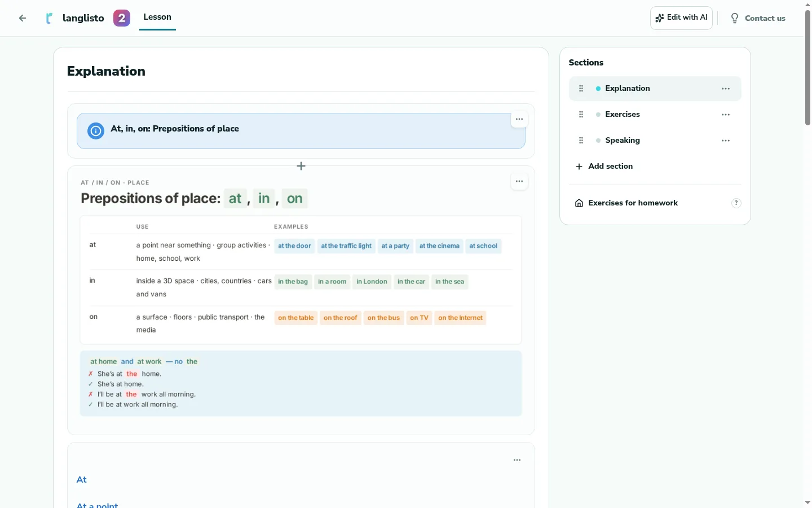Open options menu for the At block
Image resolution: width=812 pixels, height=508 pixels.
click(x=517, y=460)
